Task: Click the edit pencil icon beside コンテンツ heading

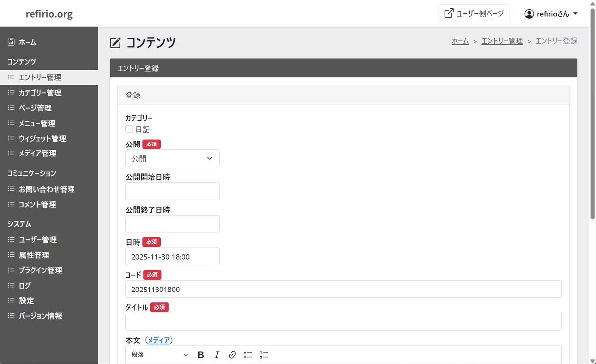Action: click(x=115, y=43)
